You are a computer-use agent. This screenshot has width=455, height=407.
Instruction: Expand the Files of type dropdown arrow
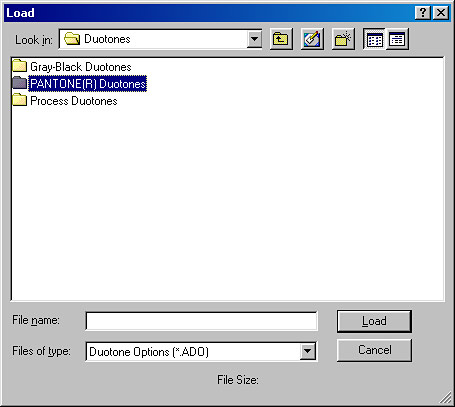[307, 351]
